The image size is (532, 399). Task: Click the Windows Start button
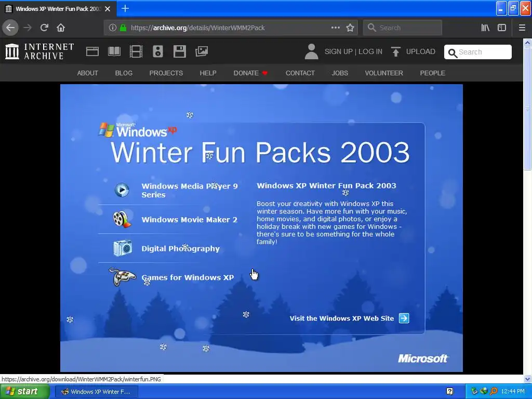click(x=24, y=392)
